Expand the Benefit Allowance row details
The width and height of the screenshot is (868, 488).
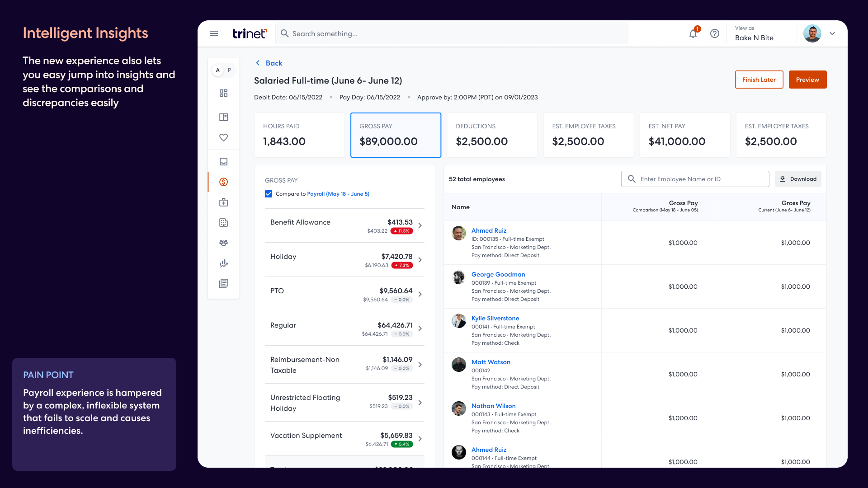pyautogui.click(x=420, y=225)
